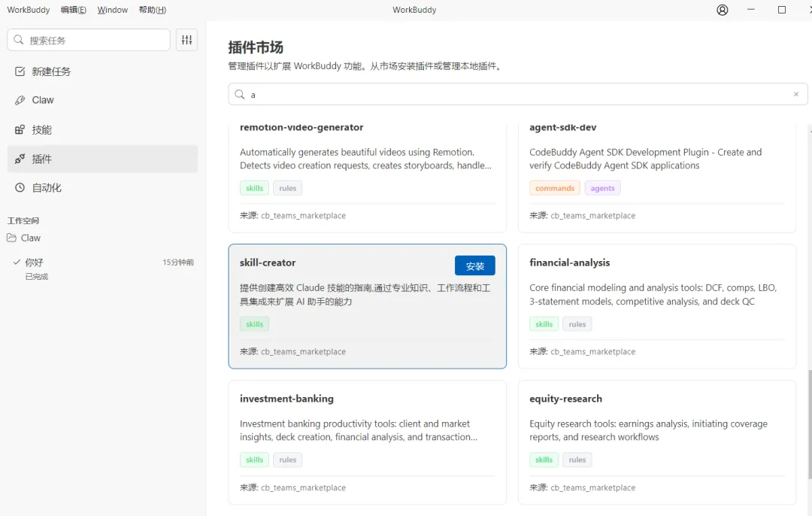The image size is (812, 516).
Task: Open the filter settings sliders icon
Action: click(186, 40)
